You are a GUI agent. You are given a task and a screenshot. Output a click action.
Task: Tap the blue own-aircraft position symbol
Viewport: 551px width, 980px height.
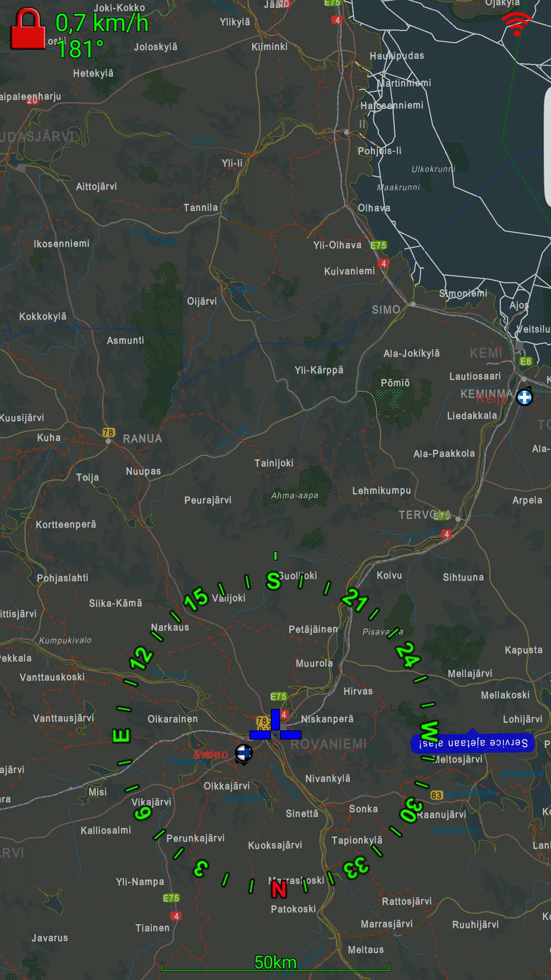275,724
